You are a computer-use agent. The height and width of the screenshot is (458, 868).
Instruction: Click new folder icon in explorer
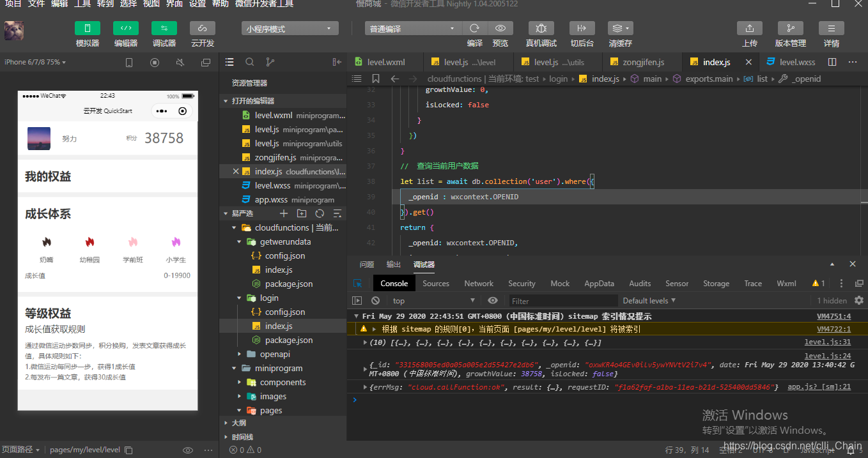(302, 213)
